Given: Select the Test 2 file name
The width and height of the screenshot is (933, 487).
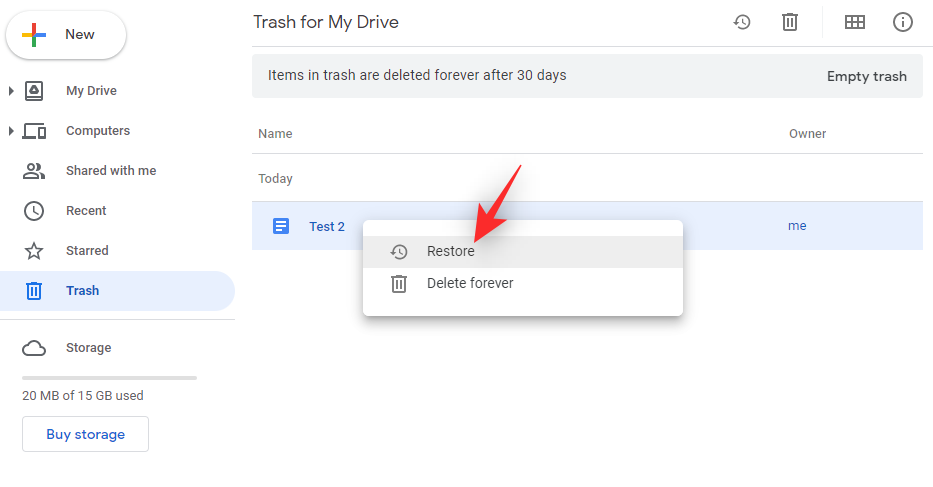Looking at the screenshot, I should point(327,226).
